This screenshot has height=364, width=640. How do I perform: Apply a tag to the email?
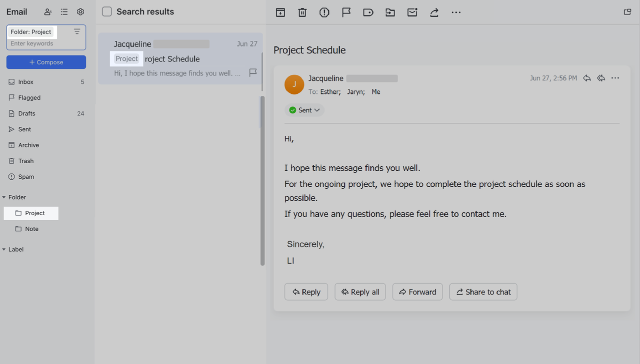pos(368,12)
